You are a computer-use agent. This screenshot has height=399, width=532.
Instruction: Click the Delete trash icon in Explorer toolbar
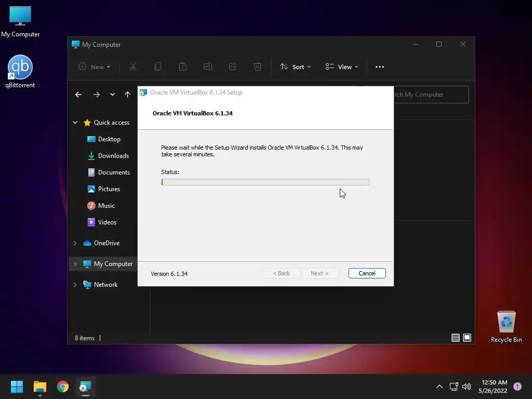[258, 67]
